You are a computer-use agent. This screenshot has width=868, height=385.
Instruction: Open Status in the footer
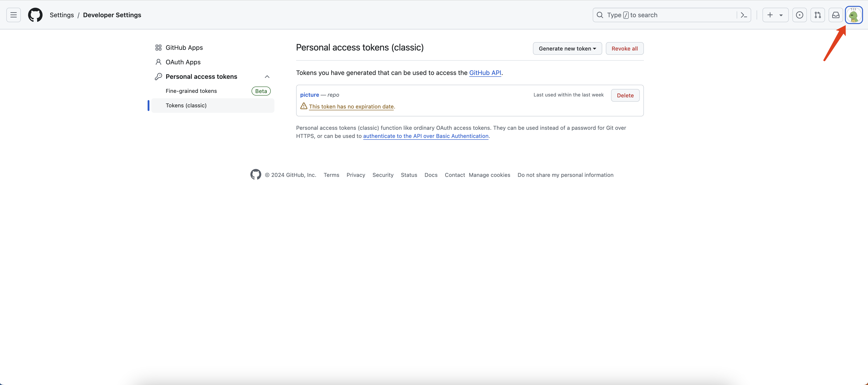[409, 175]
